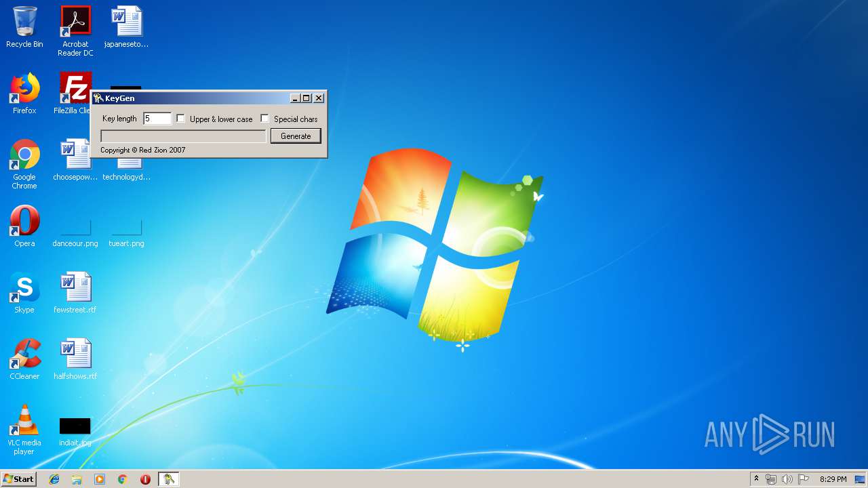
Task: Open the Recycle Bin desktop icon
Action: pyautogui.click(x=24, y=27)
